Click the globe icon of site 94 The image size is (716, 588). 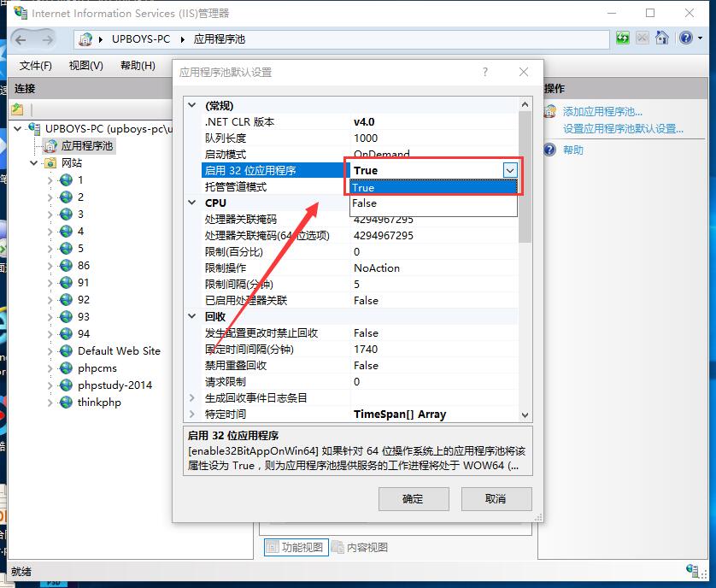click(66, 334)
